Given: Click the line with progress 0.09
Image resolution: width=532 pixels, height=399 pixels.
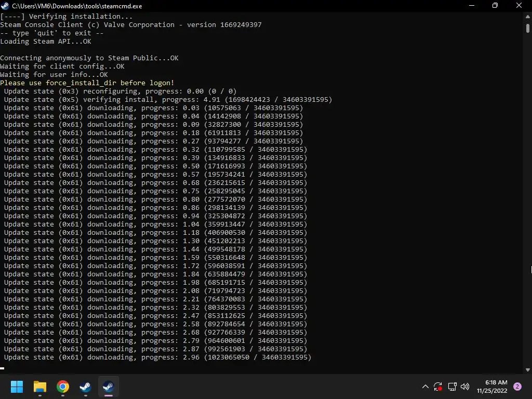Looking at the screenshot, I should [153, 125].
